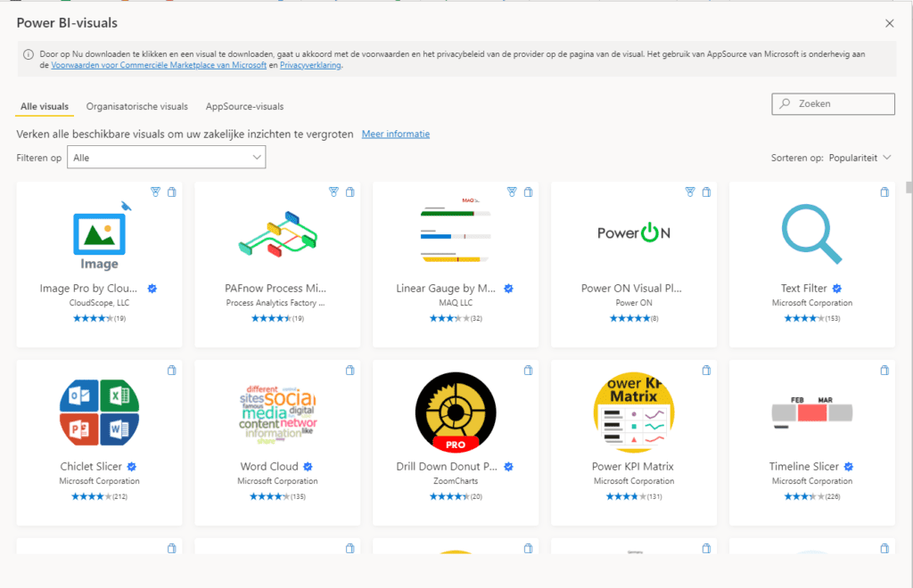Click the "Chiclet Slicer" title text

(91, 467)
